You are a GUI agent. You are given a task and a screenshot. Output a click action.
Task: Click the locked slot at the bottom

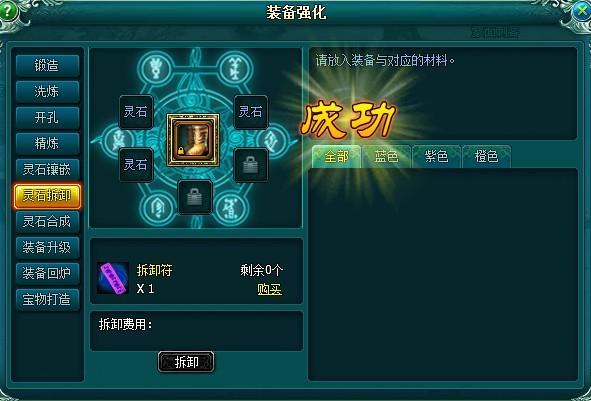point(195,197)
